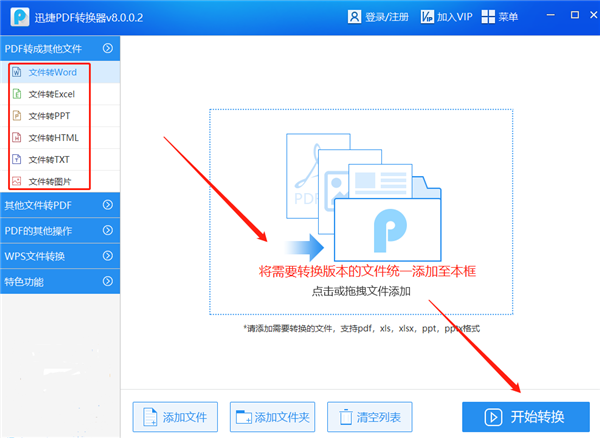Select the 文件转PPT icon
This screenshot has height=438, width=600.
point(16,116)
